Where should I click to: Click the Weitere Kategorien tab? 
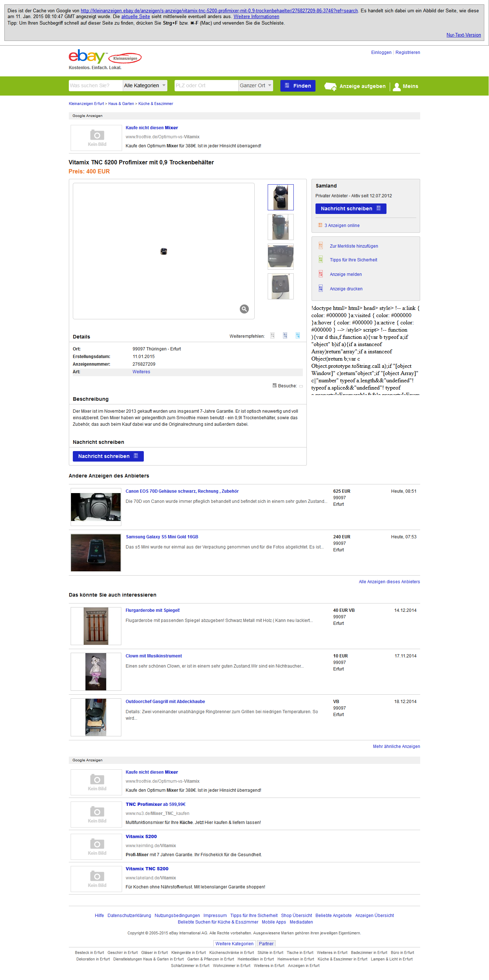click(234, 943)
